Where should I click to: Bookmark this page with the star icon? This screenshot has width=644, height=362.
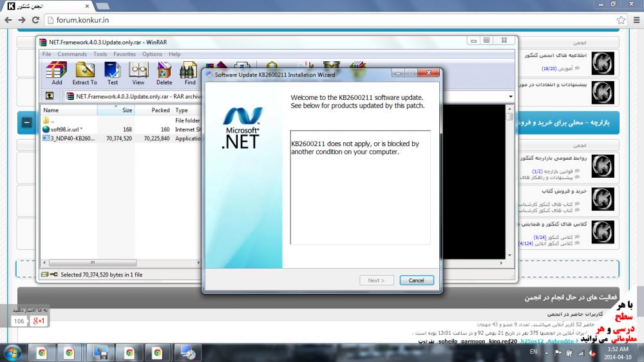coord(621,20)
